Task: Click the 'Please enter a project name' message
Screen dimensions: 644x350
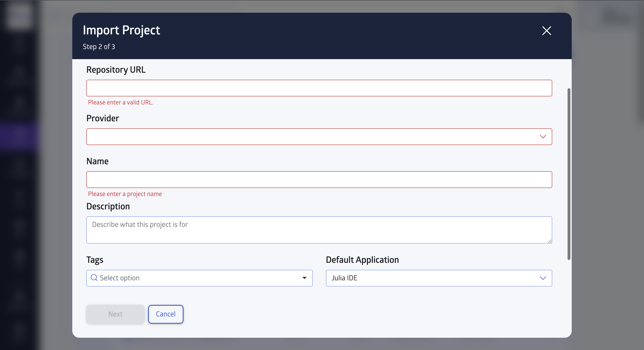Action: pyautogui.click(x=125, y=194)
